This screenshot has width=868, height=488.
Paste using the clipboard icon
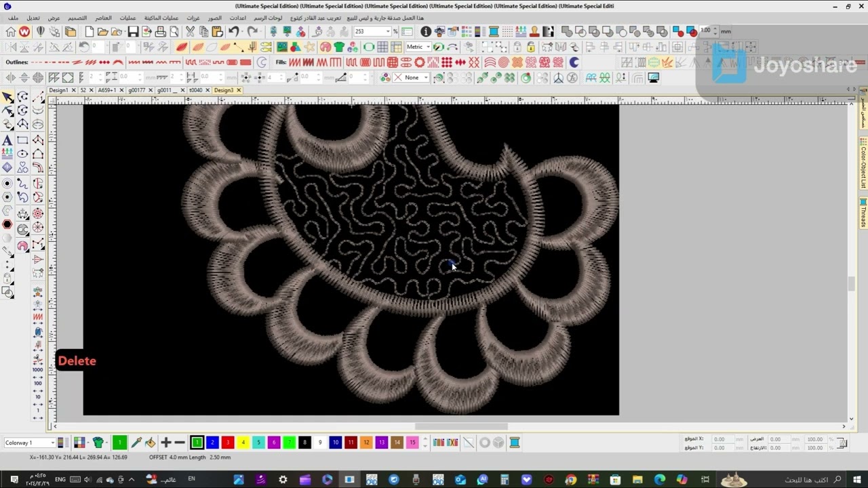click(217, 32)
